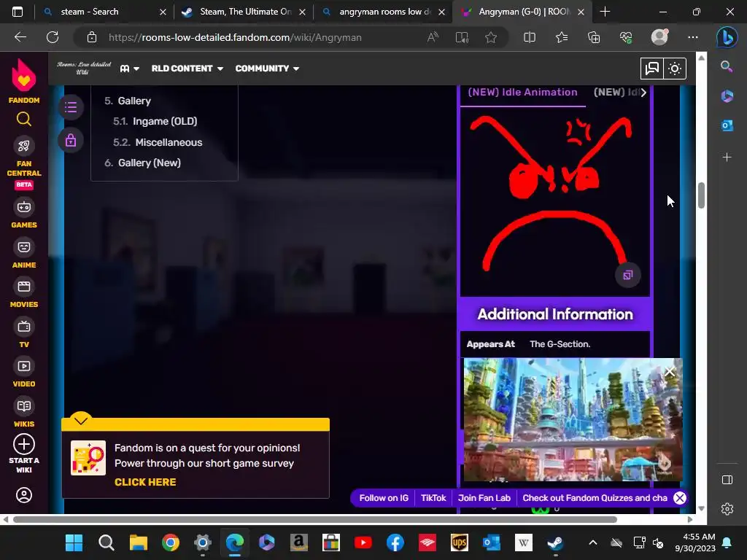The height and width of the screenshot is (560, 747).
Task: Click the vertical page scrollbar thumb
Action: tap(701, 195)
